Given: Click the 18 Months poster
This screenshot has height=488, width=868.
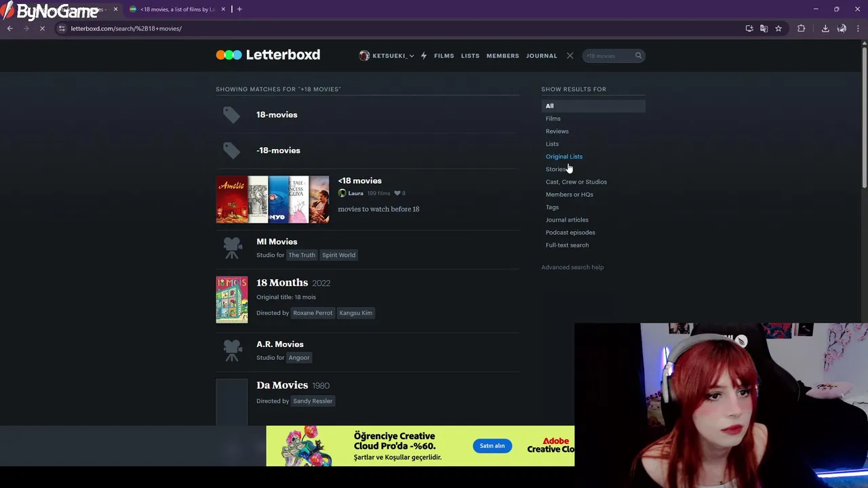Looking at the screenshot, I should point(232,300).
